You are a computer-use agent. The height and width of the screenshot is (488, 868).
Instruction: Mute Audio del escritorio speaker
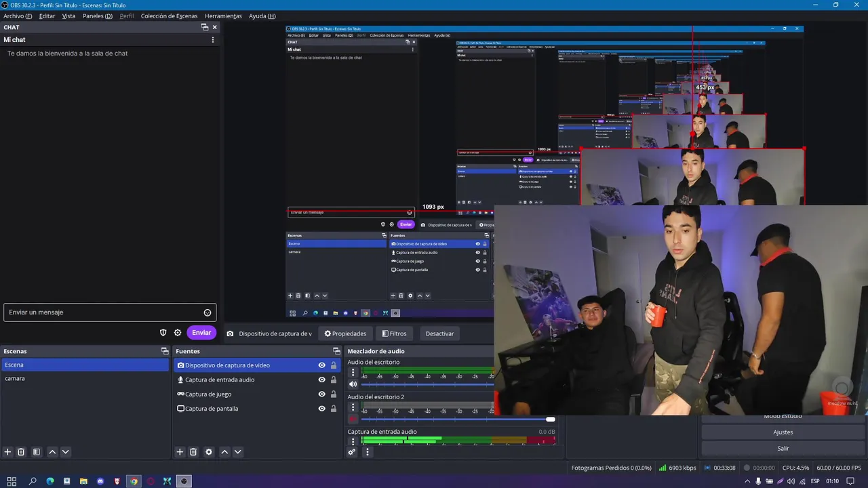pyautogui.click(x=353, y=384)
